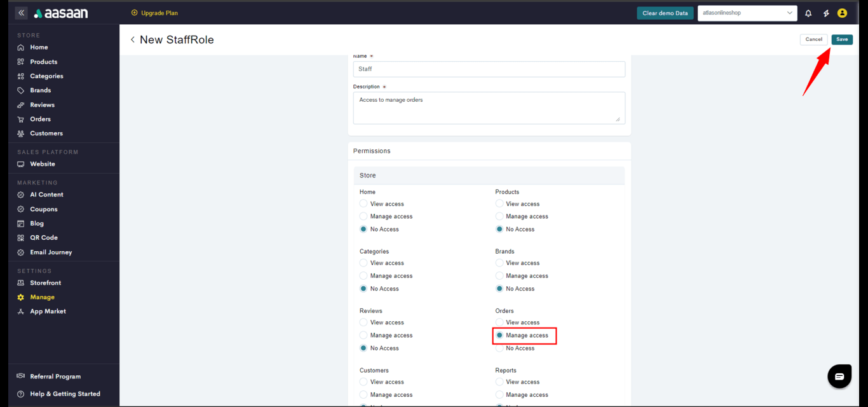This screenshot has height=407, width=868.
Task: Click the Clear demo Data button
Action: tap(665, 13)
